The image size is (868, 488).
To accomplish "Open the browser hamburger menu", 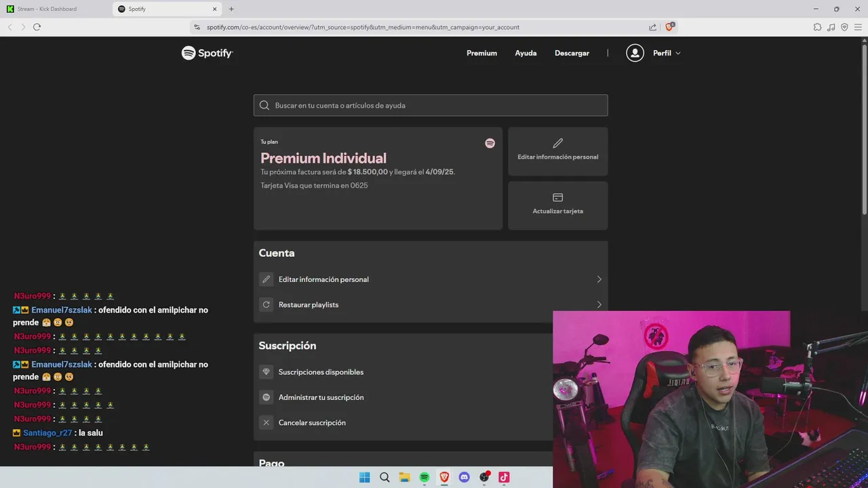I will pyautogui.click(x=858, y=27).
